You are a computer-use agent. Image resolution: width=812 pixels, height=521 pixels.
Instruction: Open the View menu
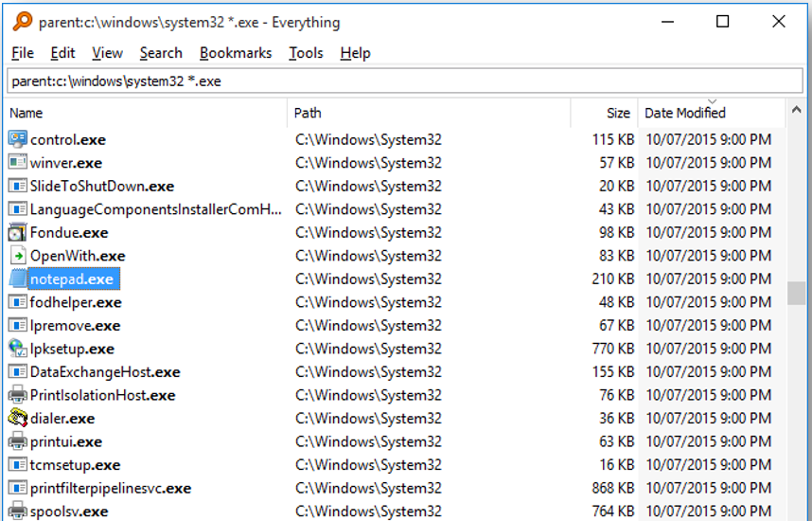coord(107,53)
